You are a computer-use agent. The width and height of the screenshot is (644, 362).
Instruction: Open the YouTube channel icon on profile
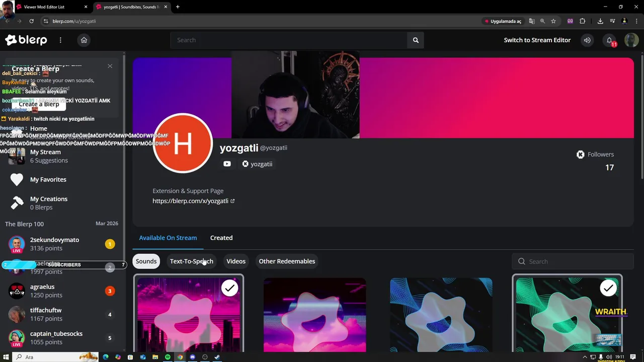pyautogui.click(x=227, y=164)
